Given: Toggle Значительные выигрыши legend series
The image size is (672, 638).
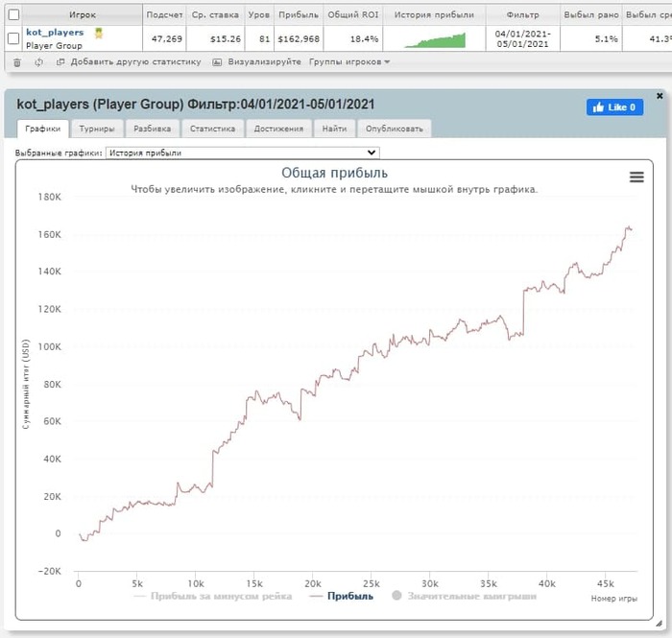Looking at the screenshot, I should (x=464, y=596).
